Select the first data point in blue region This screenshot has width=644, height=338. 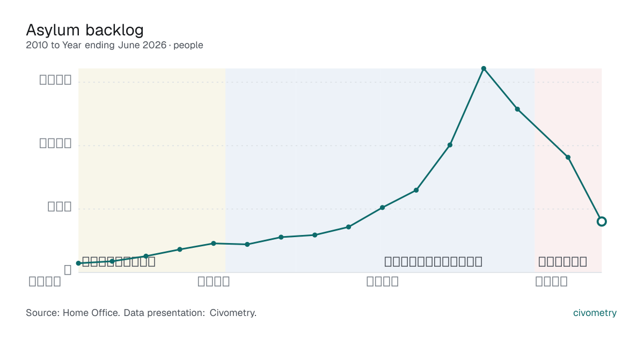click(247, 245)
